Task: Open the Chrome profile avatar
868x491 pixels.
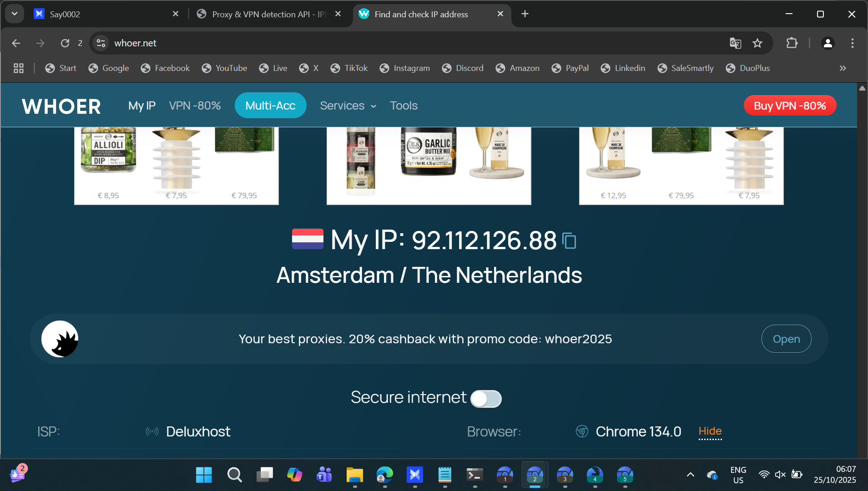Action: pyautogui.click(x=828, y=43)
